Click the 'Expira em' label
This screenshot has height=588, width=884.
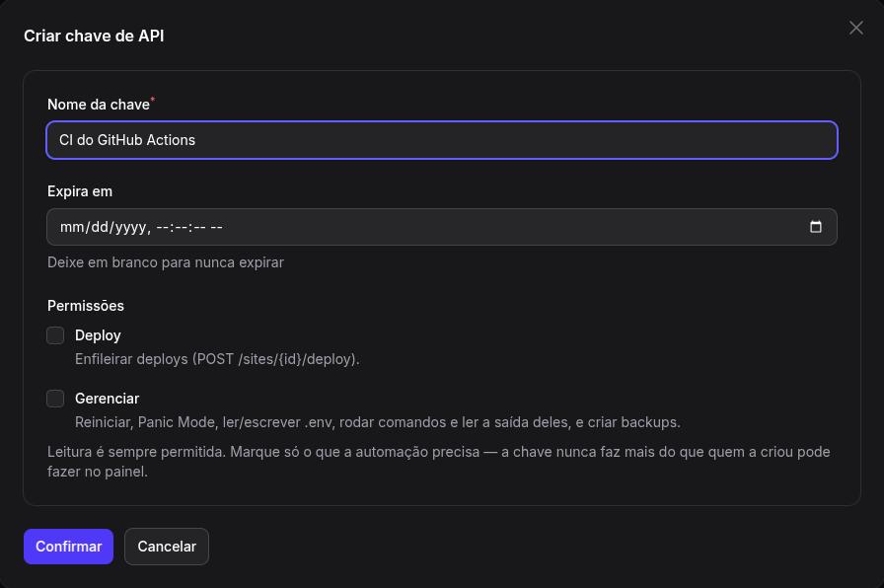(80, 191)
